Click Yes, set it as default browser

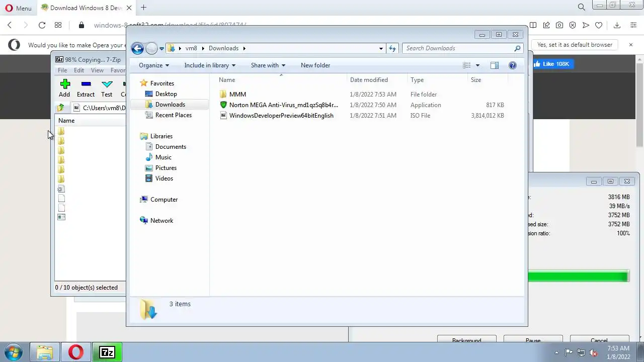575,45
